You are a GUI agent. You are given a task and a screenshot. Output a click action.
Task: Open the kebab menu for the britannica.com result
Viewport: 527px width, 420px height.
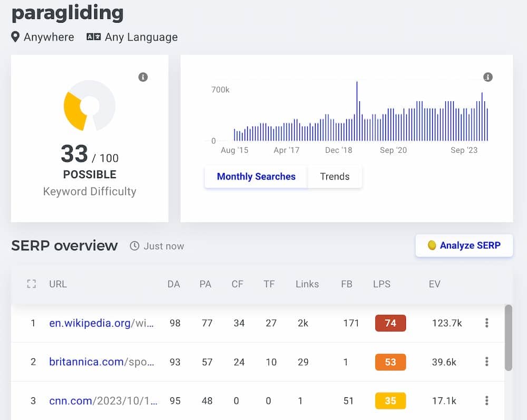click(486, 362)
